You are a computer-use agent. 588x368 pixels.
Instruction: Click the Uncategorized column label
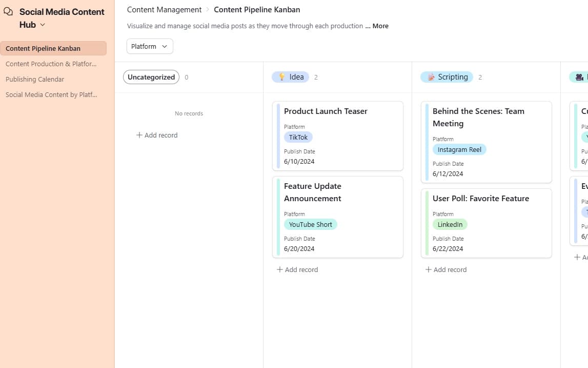[x=151, y=77]
